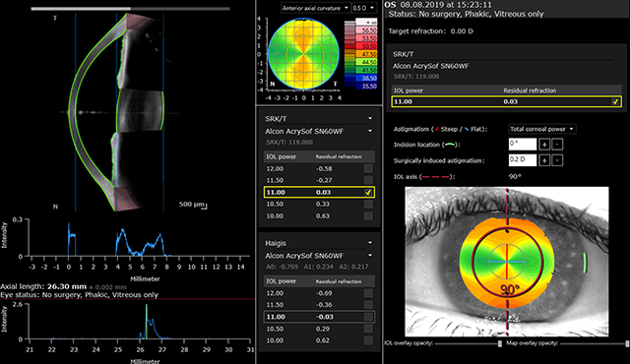Expand the SRK/T formula dropdown
Viewport: 630px width, 364px height.
click(370, 119)
